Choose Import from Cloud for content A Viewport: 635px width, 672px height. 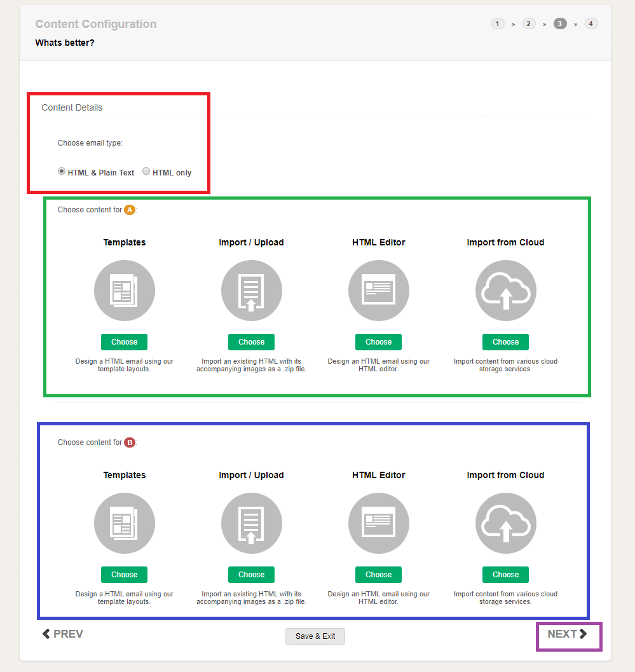505,342
